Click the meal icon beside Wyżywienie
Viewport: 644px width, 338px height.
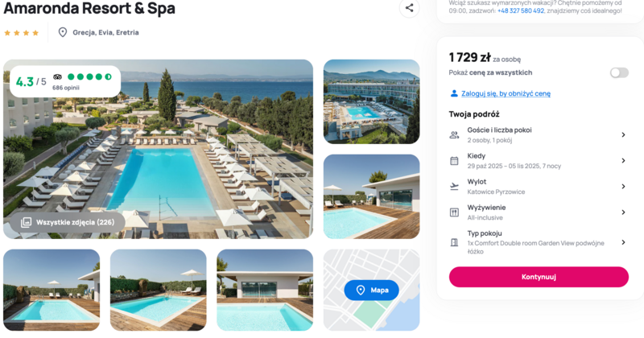tap(454, 212)
